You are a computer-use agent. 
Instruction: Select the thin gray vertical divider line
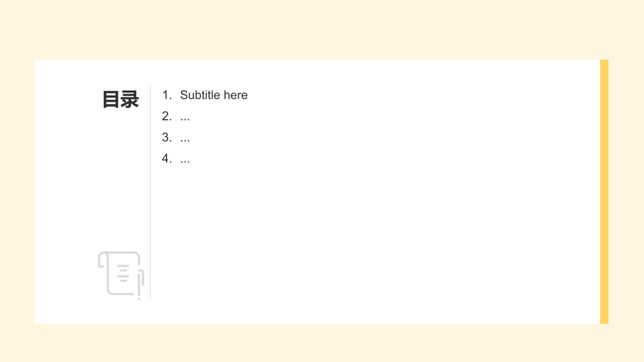150,192
